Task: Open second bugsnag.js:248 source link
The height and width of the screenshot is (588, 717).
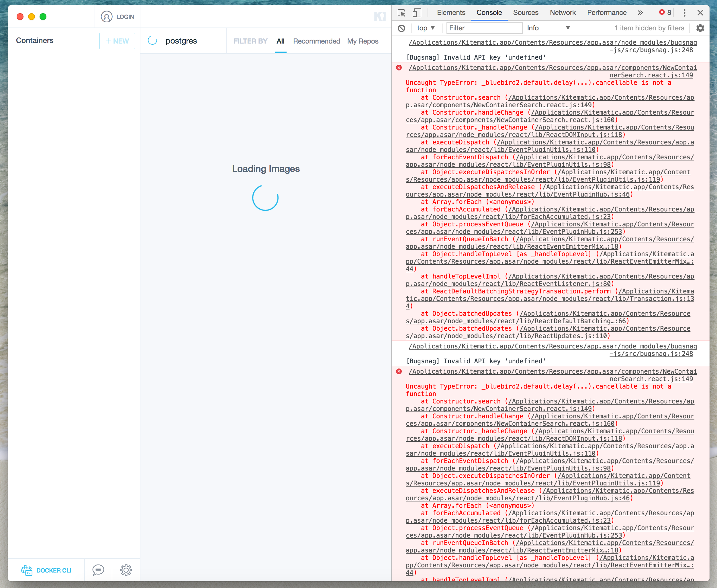Action: click(x=553, y=350)
